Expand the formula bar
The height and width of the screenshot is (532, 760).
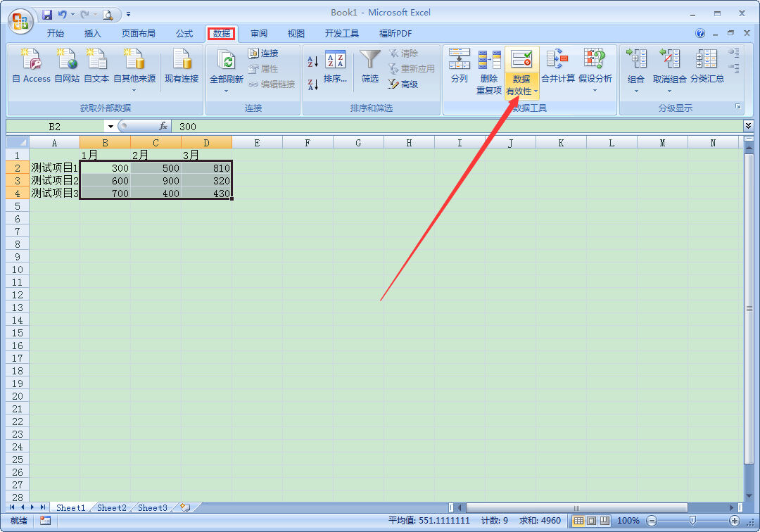[748, 126]
